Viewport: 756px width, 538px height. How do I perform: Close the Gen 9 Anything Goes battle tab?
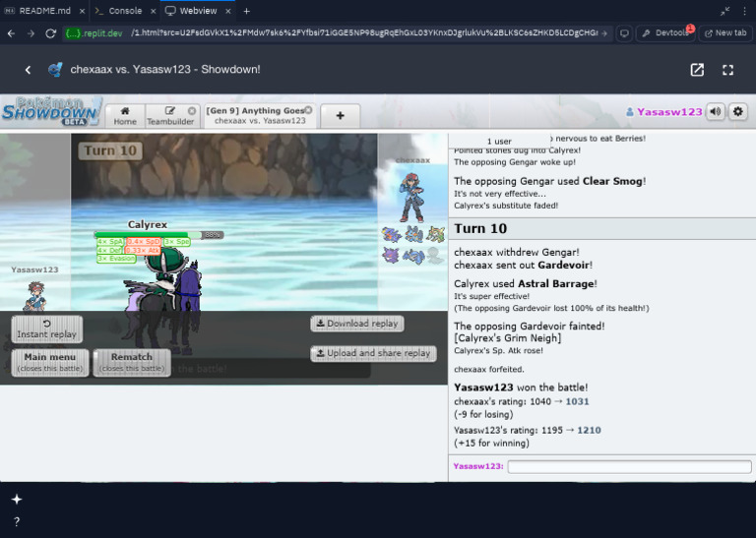[308, 110]
